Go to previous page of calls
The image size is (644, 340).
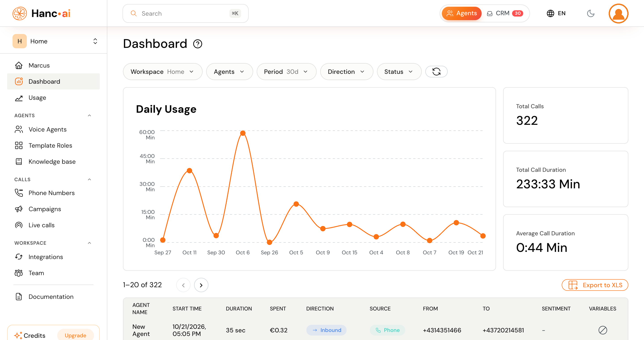[x=183, y=285]
